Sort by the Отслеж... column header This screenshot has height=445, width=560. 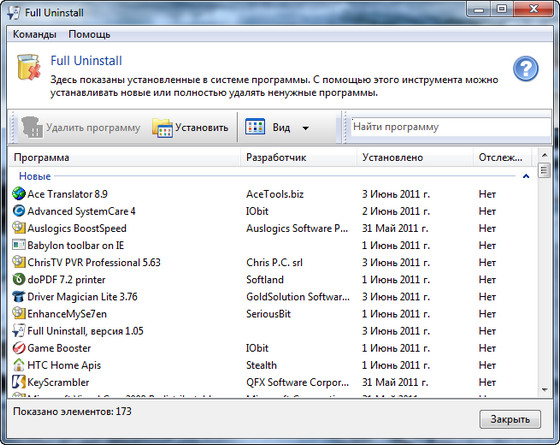[x=503, y=158]
